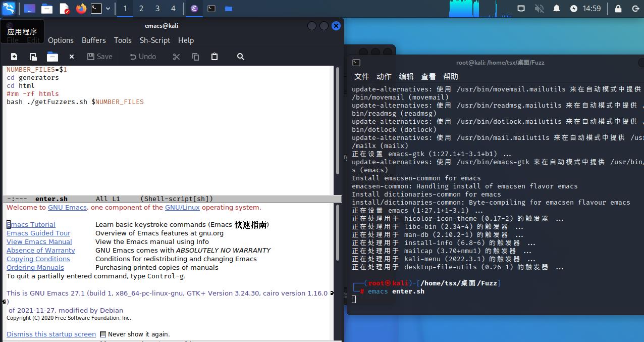
Task: Close the buffer with the X toolbar icon
Action: [x=72, y=57]
